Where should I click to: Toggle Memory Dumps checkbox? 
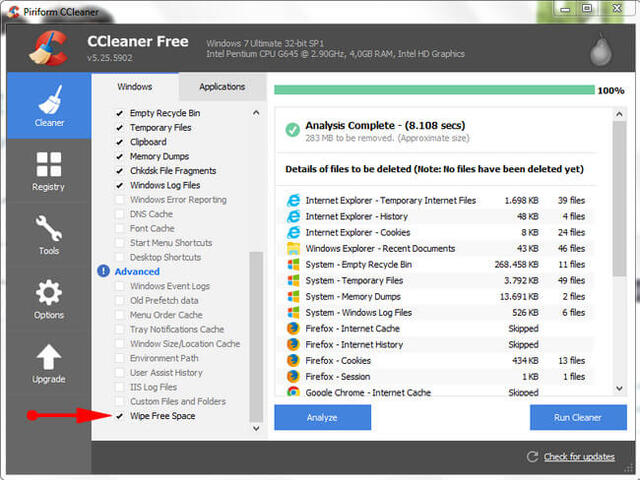point(120,156)
